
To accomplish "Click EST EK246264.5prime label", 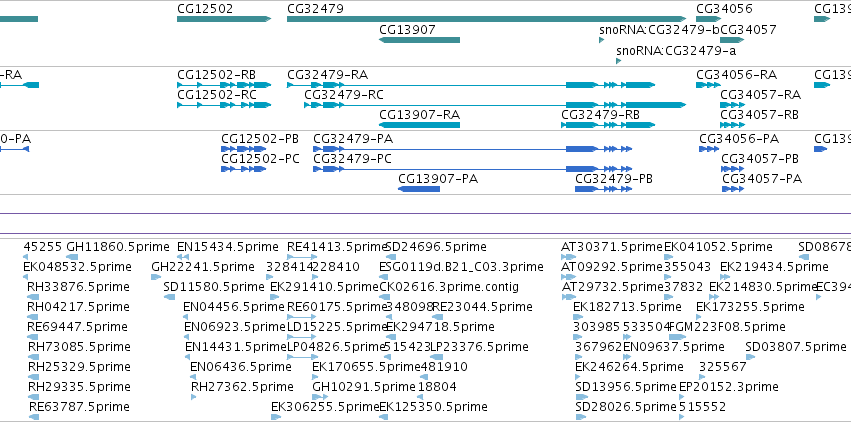I will tap(629, 367).
